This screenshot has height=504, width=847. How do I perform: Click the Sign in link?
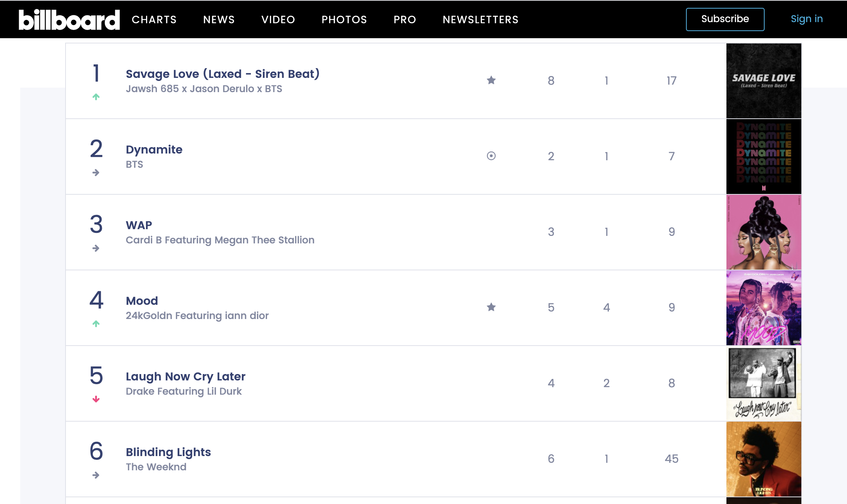pos(807,19)
